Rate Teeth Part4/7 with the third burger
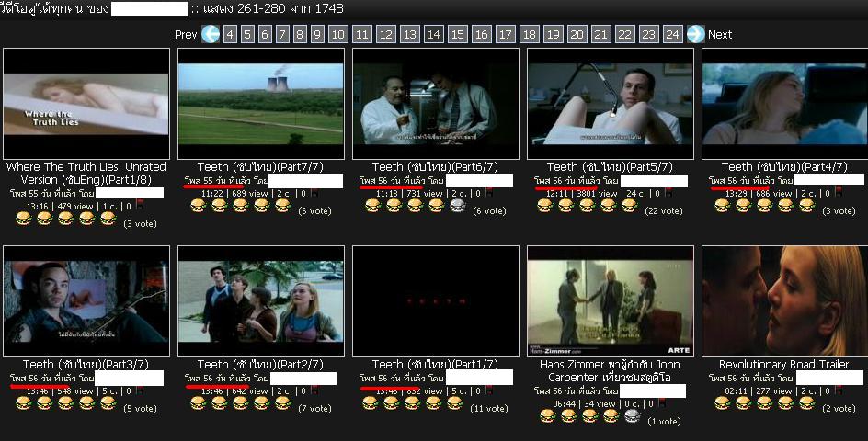The image size is (868, 441). coord(764,206)
